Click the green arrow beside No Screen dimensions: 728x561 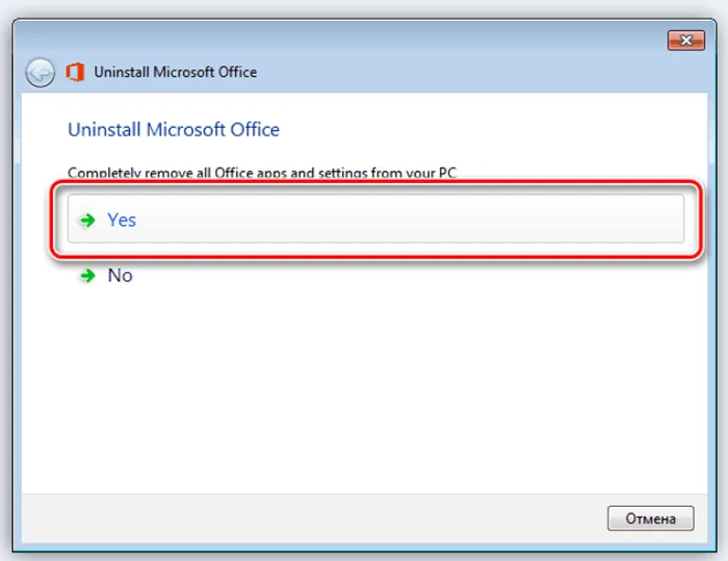coord(87,276)
